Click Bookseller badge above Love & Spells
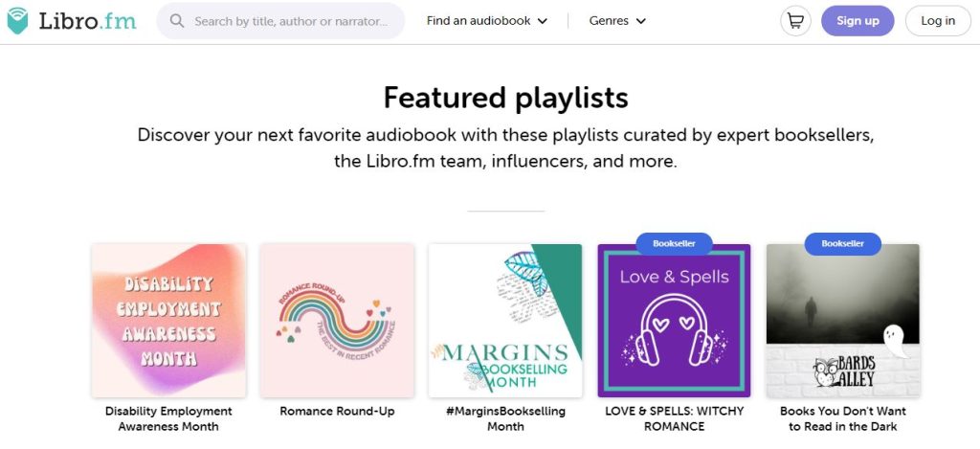Screen dimensions: 980x449 tap(674, 243)
